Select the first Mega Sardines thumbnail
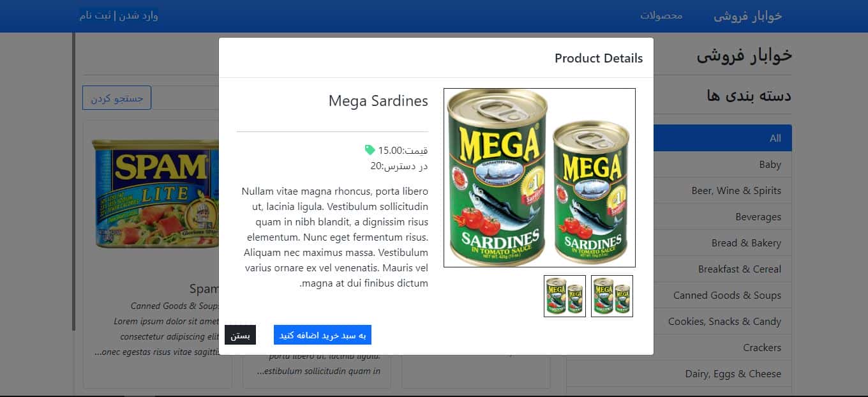Image resolution: width=868 pixels, height=397 pixels. pos(612,296)
